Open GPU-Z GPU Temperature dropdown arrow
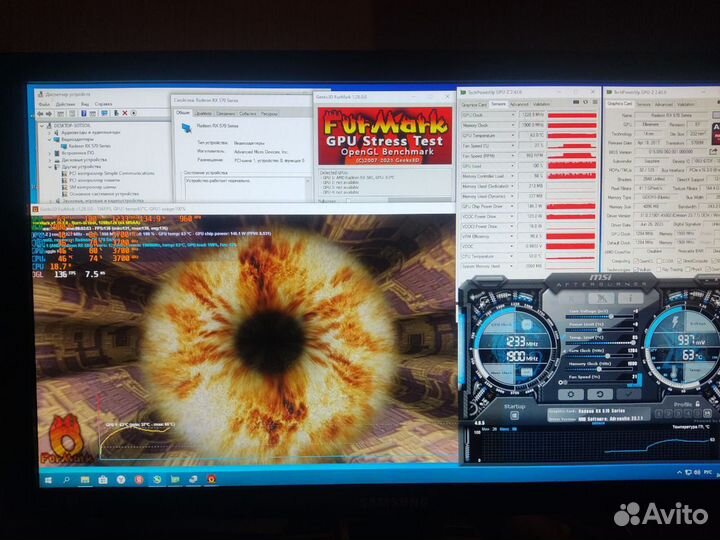720x540 pixels. tap(512, 135)
